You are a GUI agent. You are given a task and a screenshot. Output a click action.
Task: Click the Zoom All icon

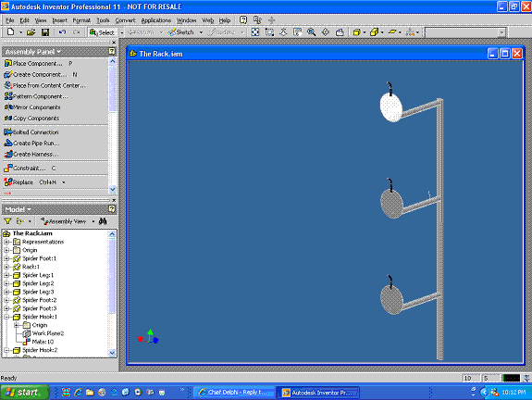pos(255,32)
